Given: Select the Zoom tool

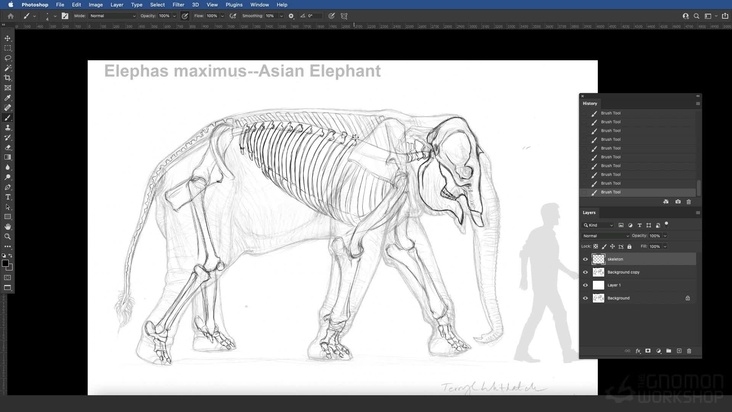Looking at the screenshot, I should tap(7, 237).
